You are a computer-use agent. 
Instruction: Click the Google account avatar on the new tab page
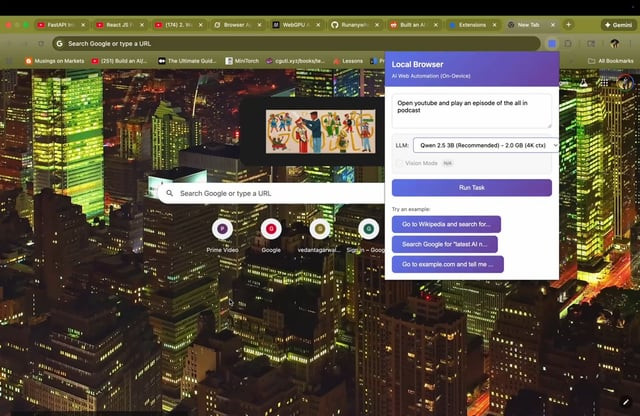point(625,83)
